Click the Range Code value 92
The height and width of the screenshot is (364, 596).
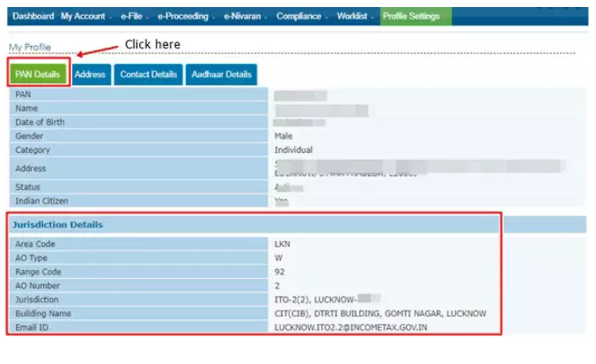[280, 271]
